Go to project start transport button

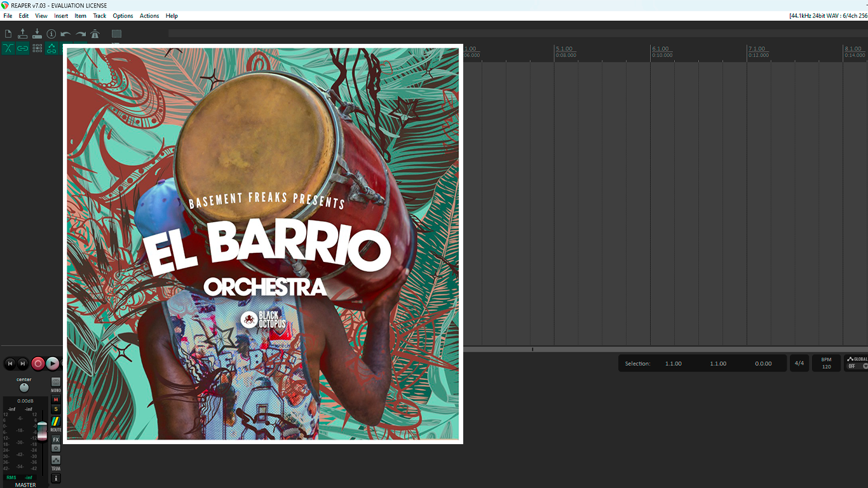click(10, 363)
